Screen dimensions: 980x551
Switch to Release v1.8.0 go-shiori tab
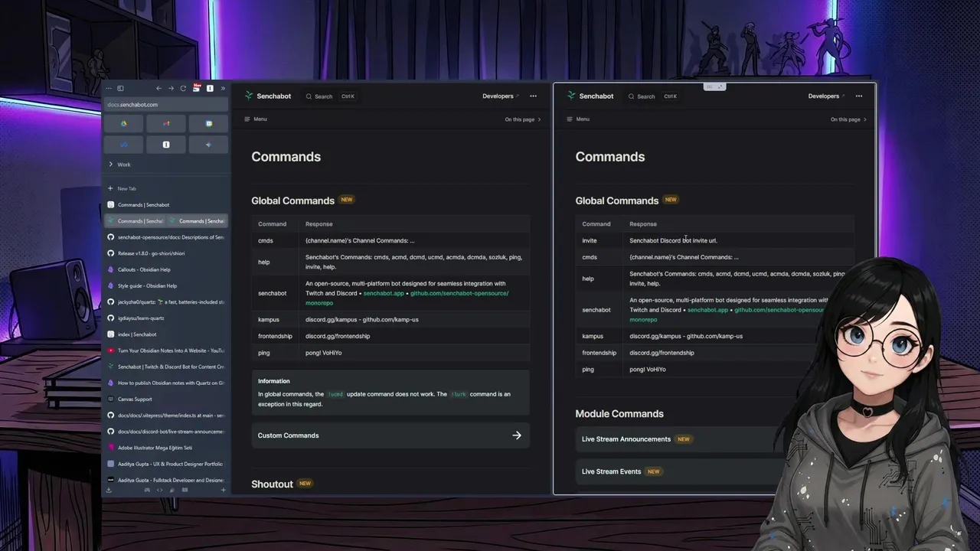(166, 253)
